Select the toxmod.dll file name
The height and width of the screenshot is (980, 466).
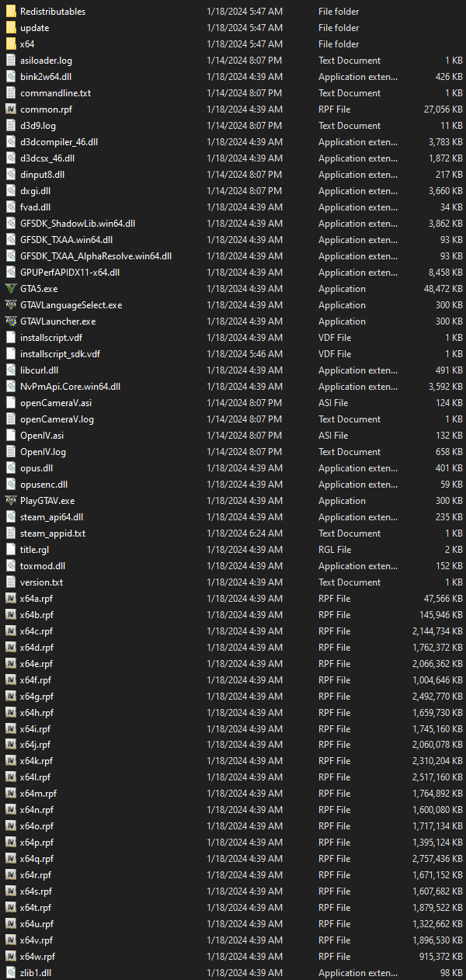tap(43, 566)
